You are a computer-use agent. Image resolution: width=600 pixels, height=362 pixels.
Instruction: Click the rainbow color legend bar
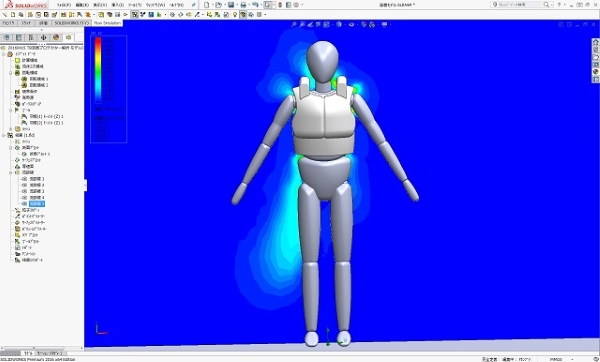click(x=98, y=70)
